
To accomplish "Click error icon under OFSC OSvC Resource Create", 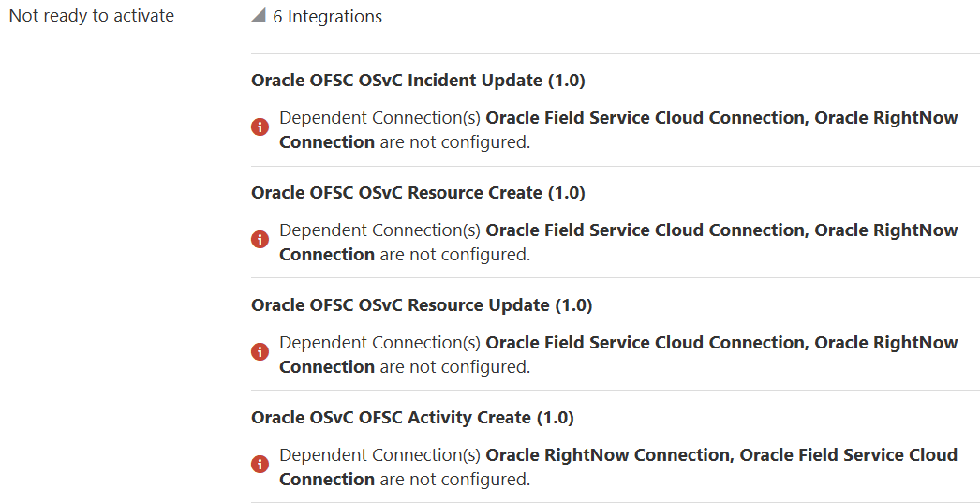I will 260,240.
